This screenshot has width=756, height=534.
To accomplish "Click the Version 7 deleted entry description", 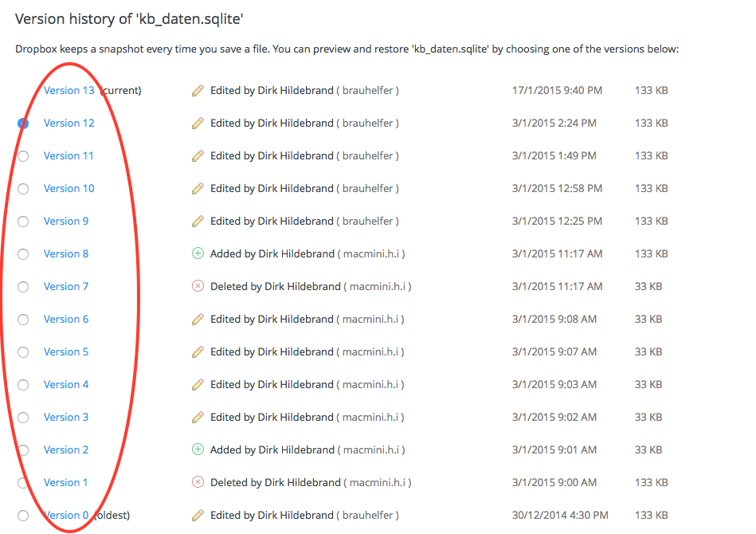I will [310, 286].
